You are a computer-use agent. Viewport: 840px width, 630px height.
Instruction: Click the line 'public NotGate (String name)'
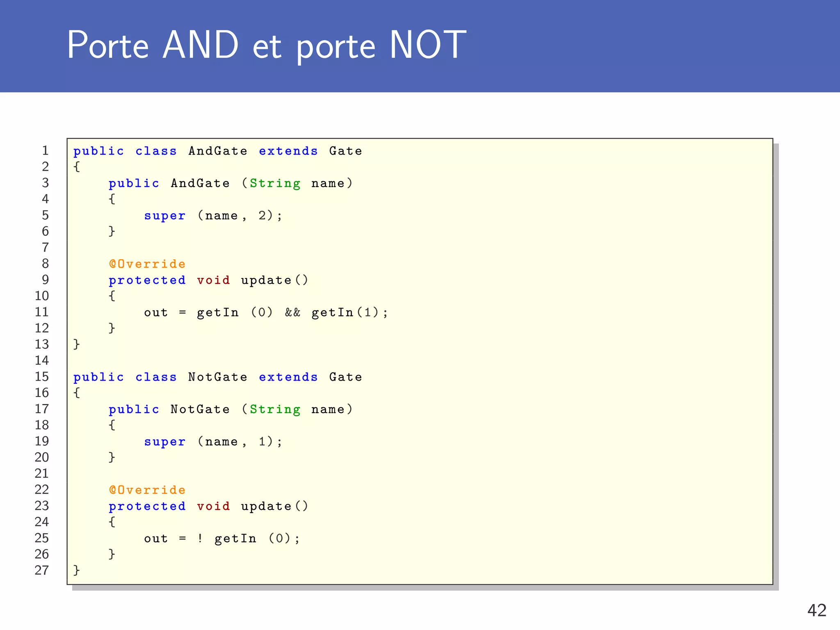pos(231,409)
